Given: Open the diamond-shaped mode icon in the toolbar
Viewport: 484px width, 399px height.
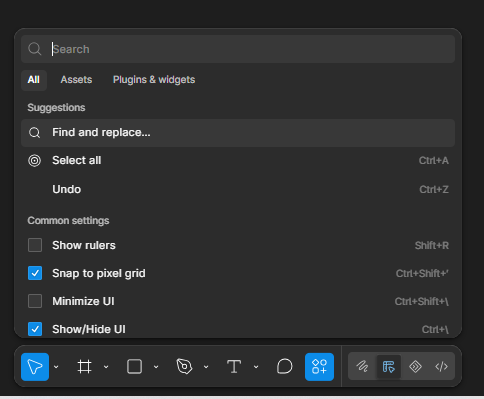Looking at the screenshot, I should tap(415, 367).
